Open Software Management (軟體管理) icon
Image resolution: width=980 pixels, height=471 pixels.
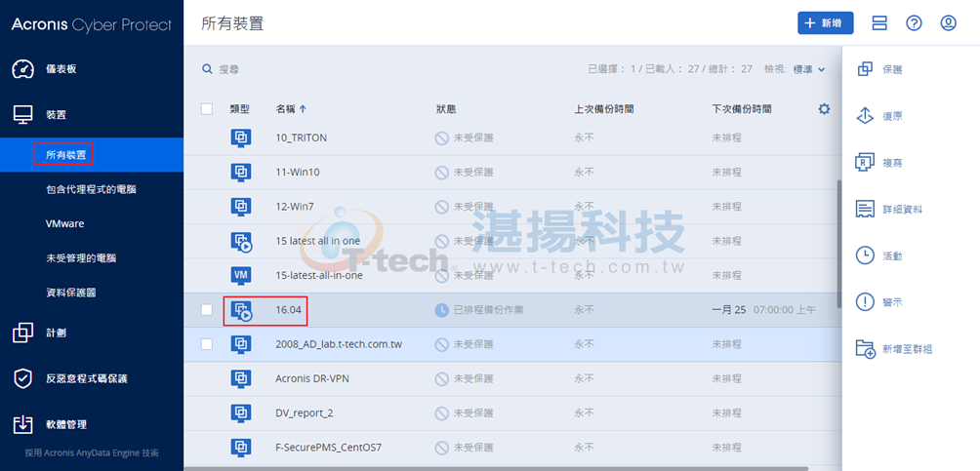(23, 424)
